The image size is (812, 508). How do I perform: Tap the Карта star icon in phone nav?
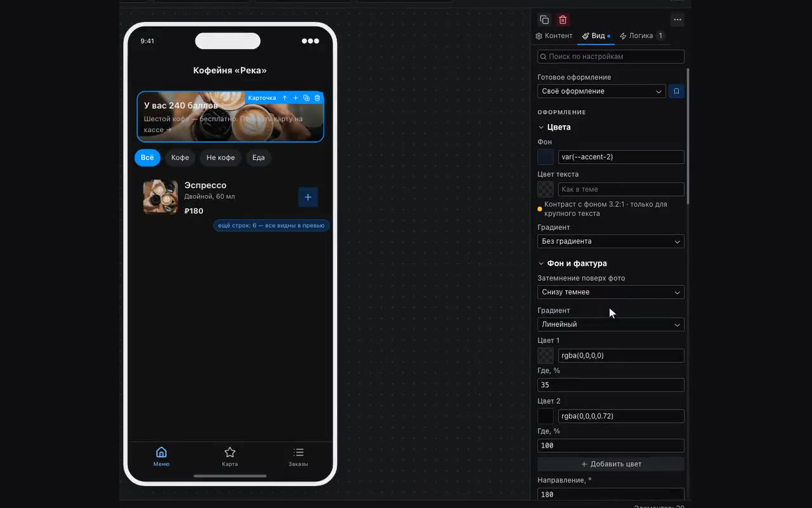[230, 452]
